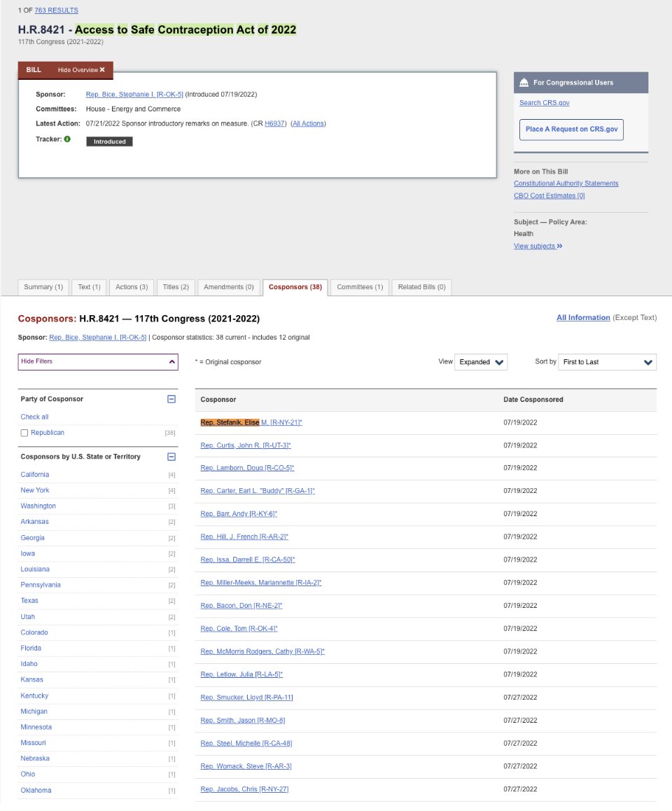Open Rep. McMorris Rodgers, Cathy link
672x811 pixels.
tap(262, 652)
